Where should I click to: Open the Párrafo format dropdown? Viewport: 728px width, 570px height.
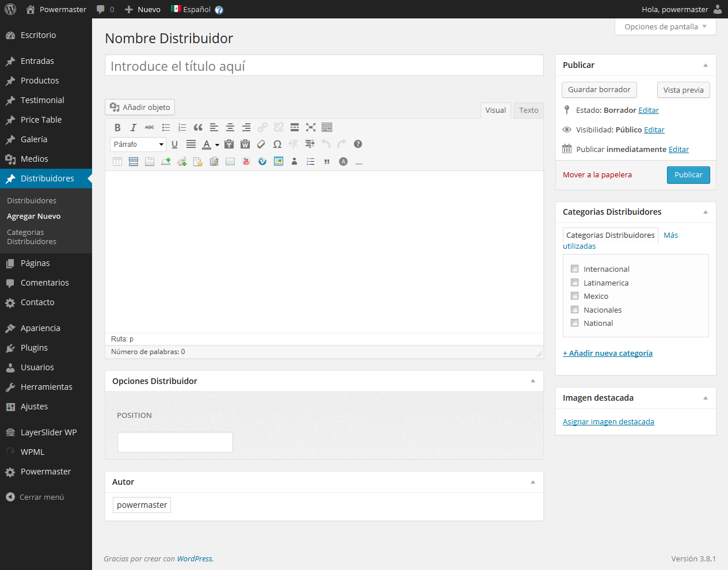click(x=138, y=145)
